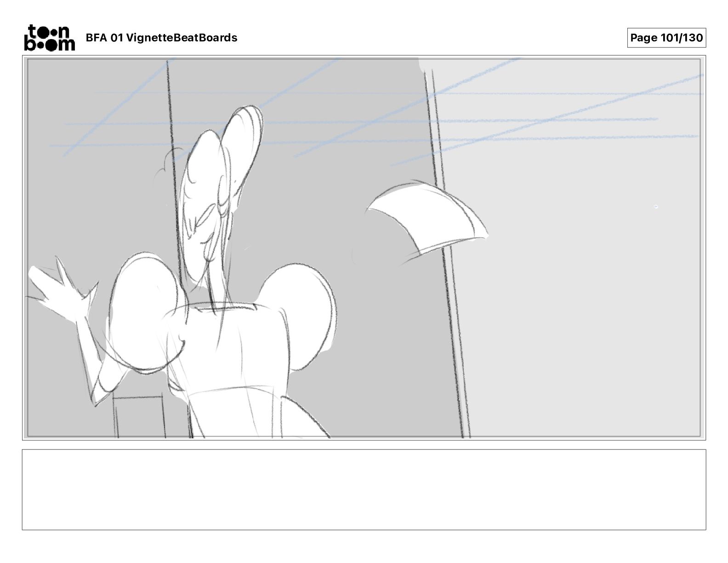Click the storyboard panel sketch thumbnail

point(364,248)
